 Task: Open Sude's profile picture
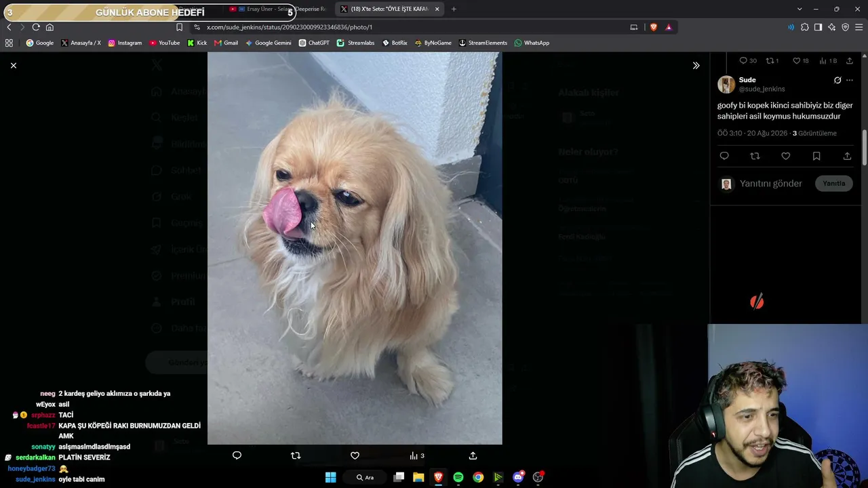click(726, 84)
